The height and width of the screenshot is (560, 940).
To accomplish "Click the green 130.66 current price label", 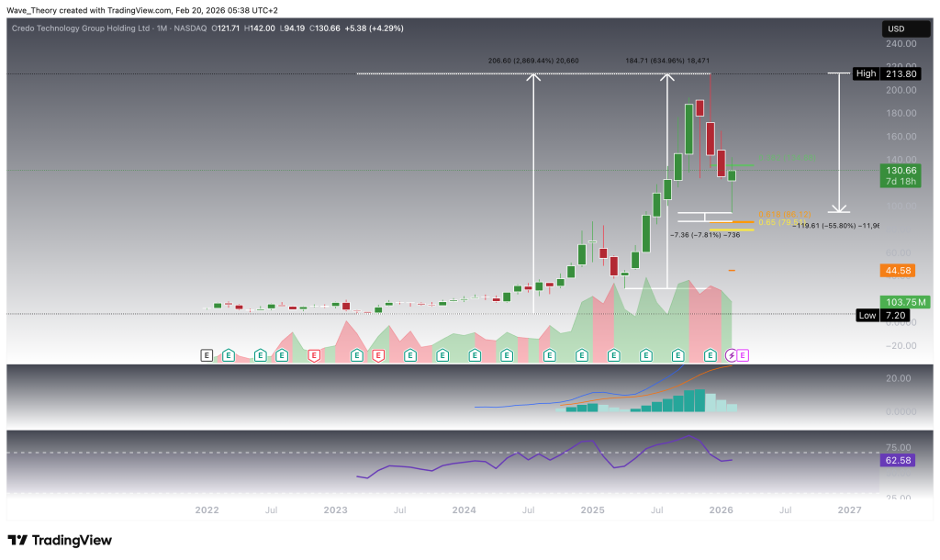I will pyautogui.click(x=896, y=171).
